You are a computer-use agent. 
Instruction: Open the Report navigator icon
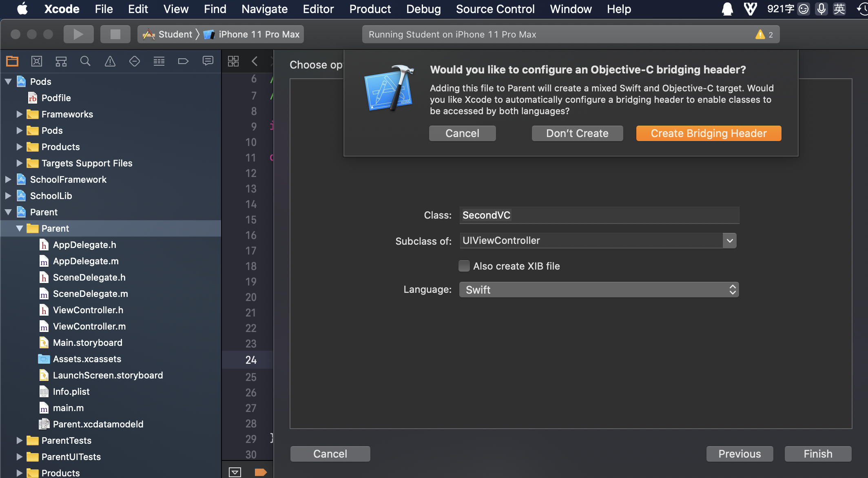tap(208, 61)
